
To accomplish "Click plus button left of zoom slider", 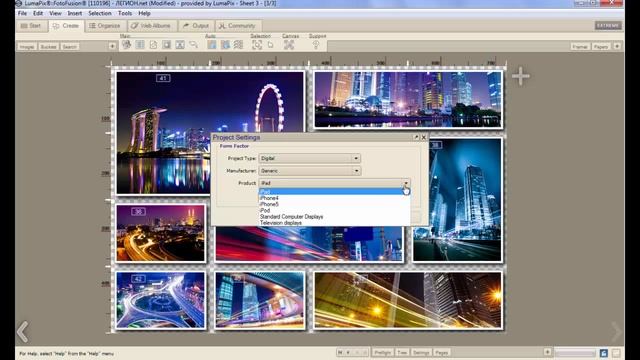I will click(x=547, y=352).
